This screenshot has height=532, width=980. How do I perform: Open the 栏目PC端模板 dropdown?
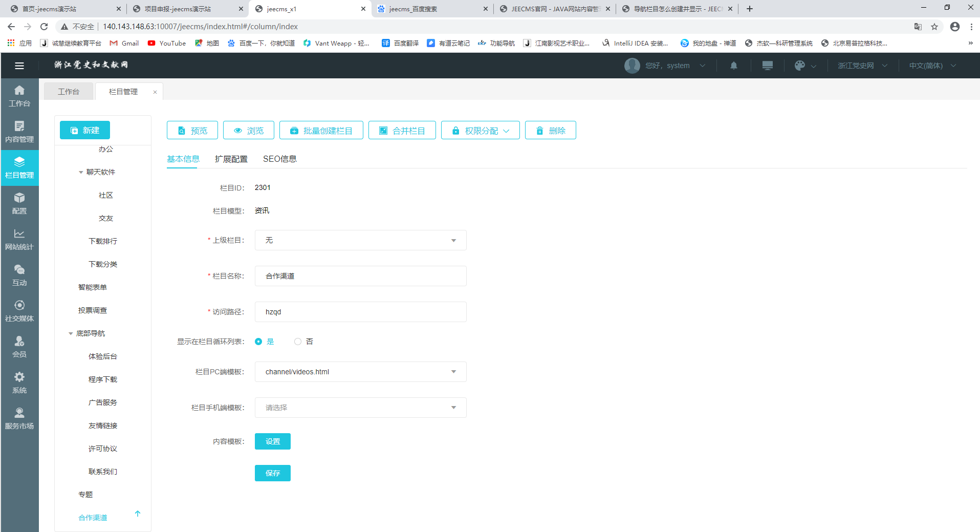click(x=360, y=372)
